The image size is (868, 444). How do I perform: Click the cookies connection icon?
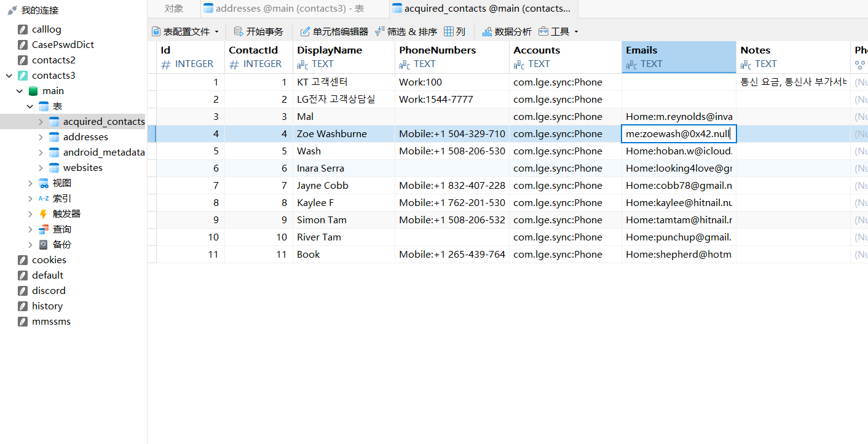[x=23, y=260]
